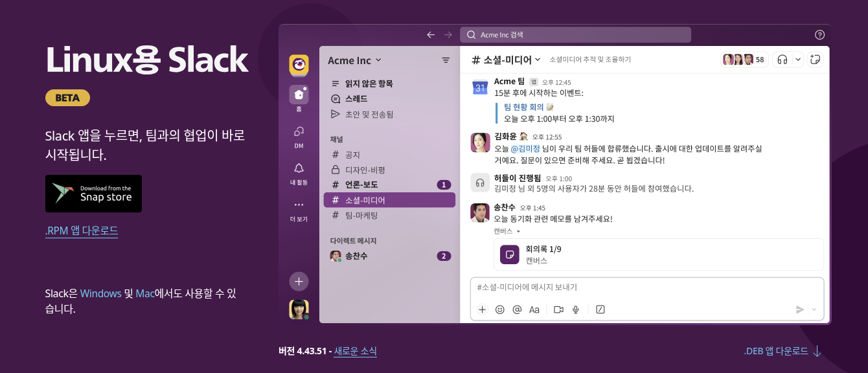Go back with the left arrow icon
The image size is (868, 373).
click(x=431, y=35)
